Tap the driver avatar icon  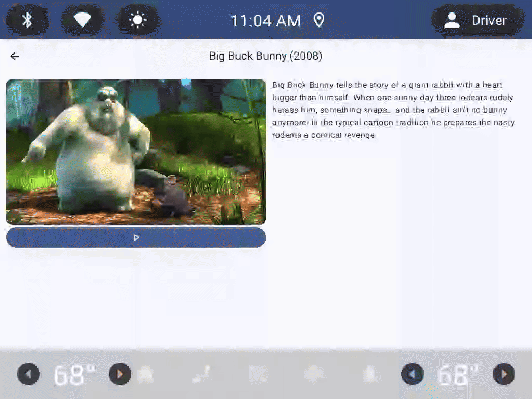(x=451, y=20)
